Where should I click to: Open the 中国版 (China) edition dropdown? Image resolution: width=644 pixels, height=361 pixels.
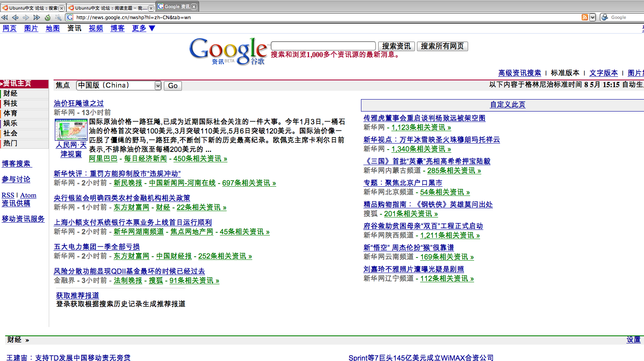(119, 85)
